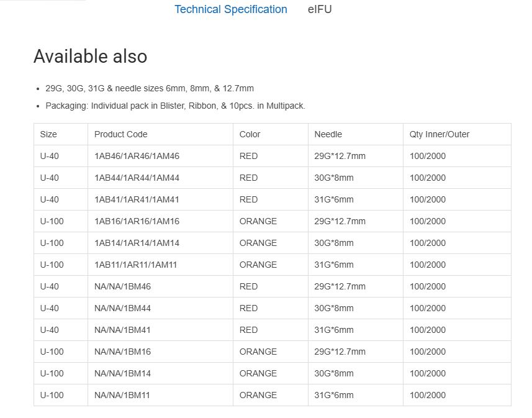Select product code NA/NA/1BM41

coord(122,330)
